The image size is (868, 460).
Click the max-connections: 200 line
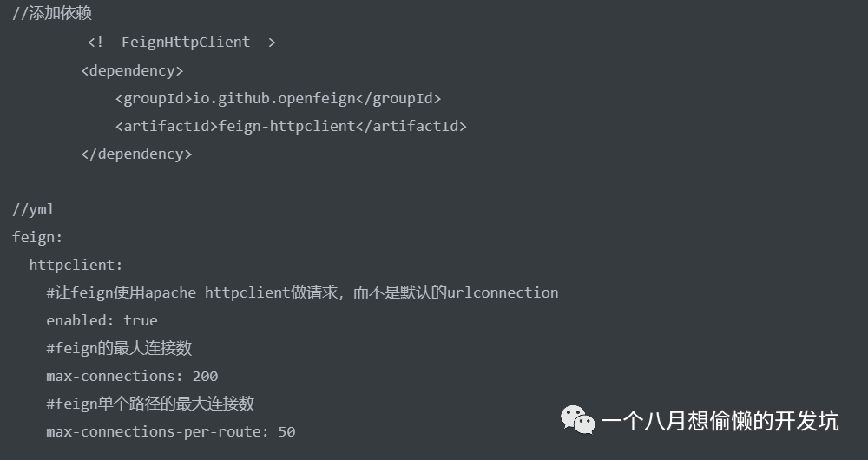(132, 376)
